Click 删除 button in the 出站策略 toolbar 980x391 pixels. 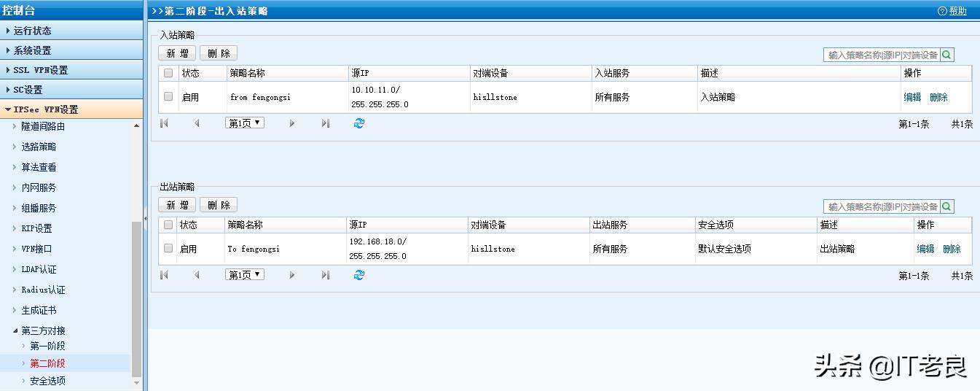[x=219, y=205]
